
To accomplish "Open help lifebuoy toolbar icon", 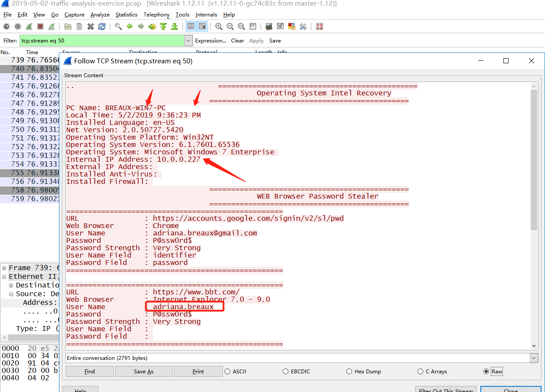I will point(320,26).
